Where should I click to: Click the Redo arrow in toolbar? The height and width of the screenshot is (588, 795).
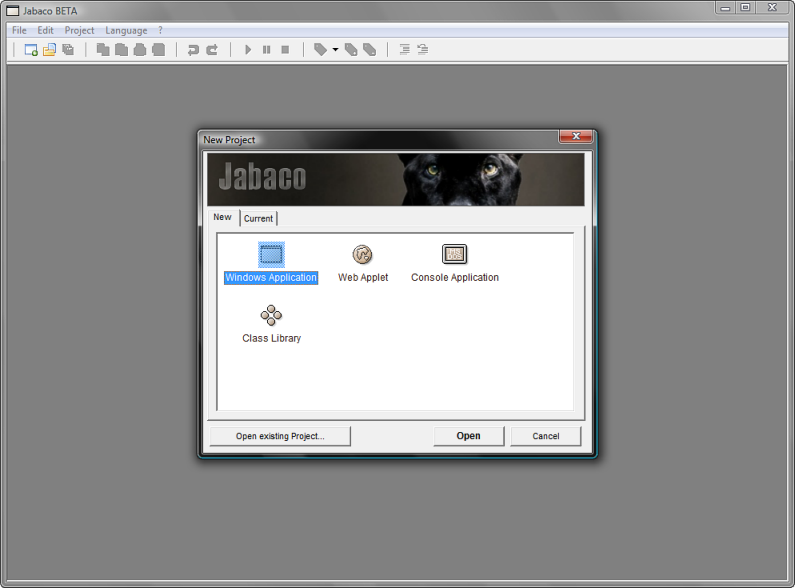(x=212, y=50)
